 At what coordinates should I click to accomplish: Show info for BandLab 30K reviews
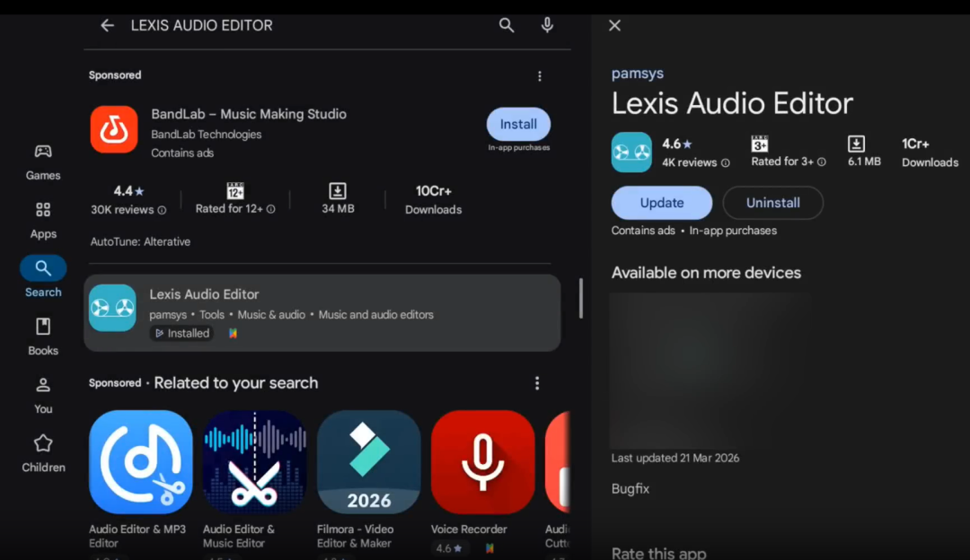pyautogui.click(x=162, y=210)
